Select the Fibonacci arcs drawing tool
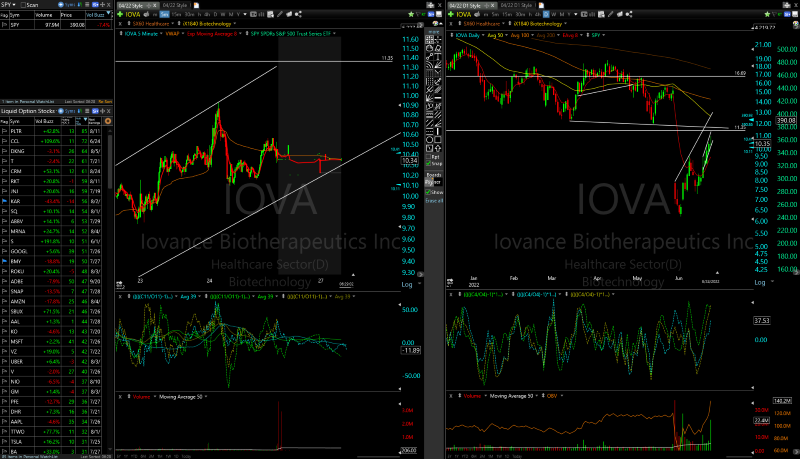The image size is (800, 459). click(x=430, y=64)
